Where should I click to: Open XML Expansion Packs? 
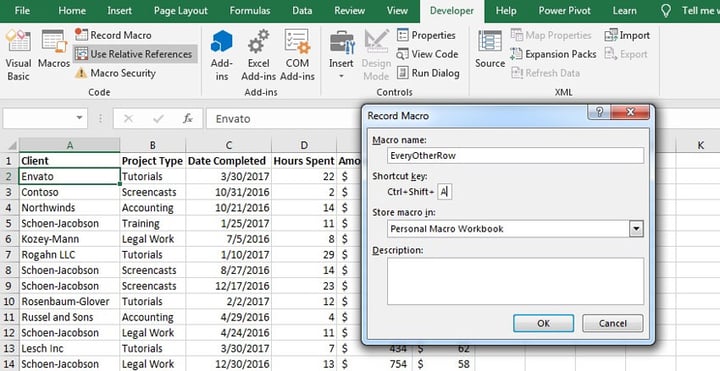[x=553, y=54]
